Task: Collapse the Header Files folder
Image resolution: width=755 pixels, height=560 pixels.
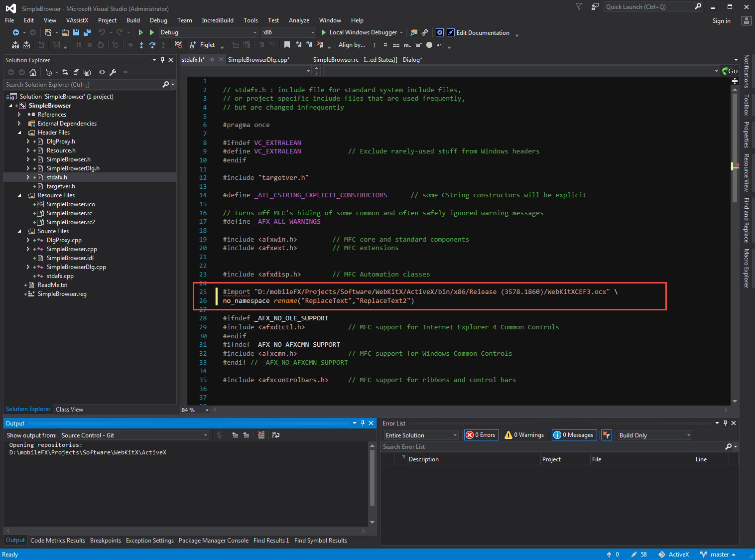Action: coord(19,133)
